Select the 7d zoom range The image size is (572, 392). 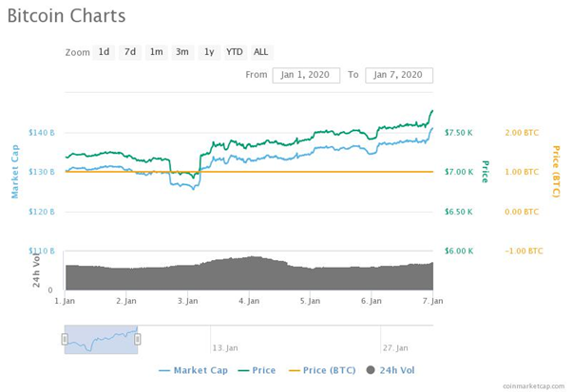click(x=130, y=52)
